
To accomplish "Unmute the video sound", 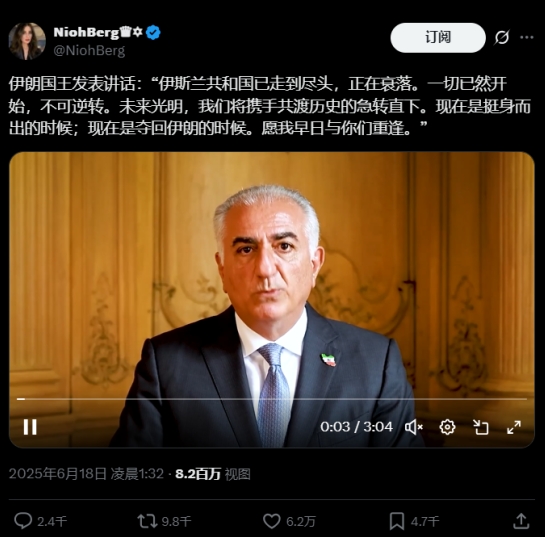I will pyautogui.click(x=413, y=427).
